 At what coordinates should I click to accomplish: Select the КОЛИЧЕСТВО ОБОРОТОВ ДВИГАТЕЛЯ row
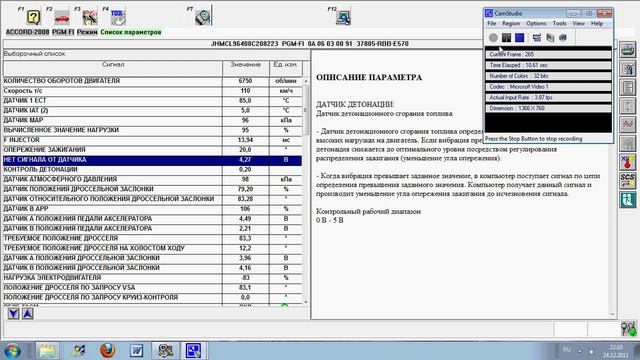pyautogui.click(x=153, y=81)
